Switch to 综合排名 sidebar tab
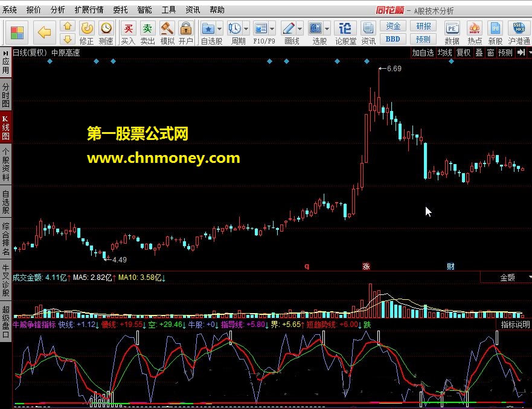Viewport: 532px width, 409px height. coord(6,238)
